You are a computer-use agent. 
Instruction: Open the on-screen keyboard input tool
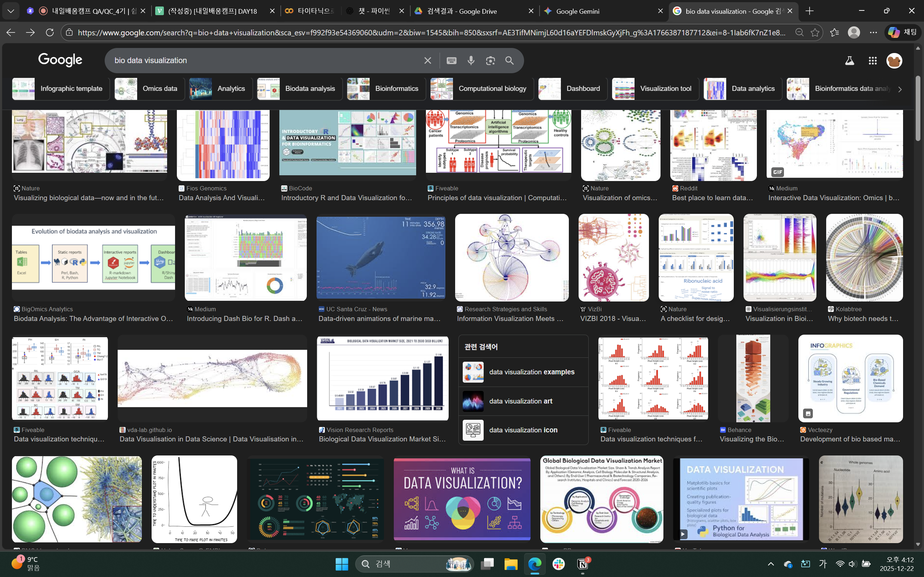(451, 60)
